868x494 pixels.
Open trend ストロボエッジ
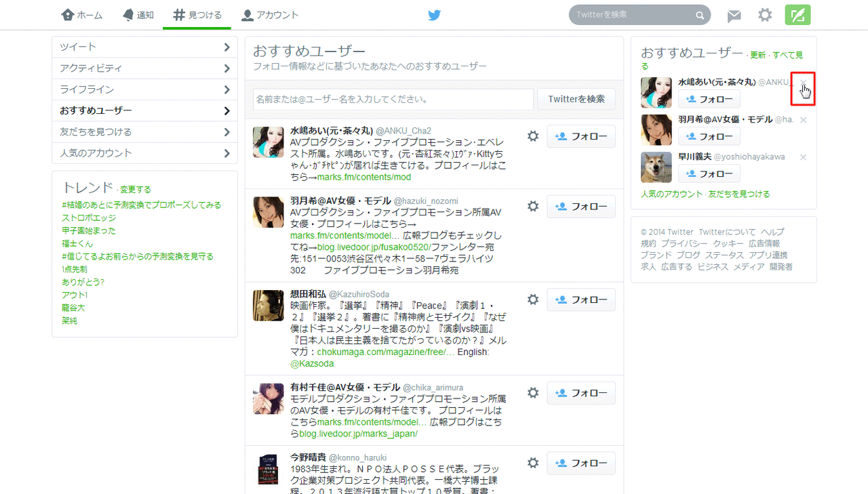point(89,218)
